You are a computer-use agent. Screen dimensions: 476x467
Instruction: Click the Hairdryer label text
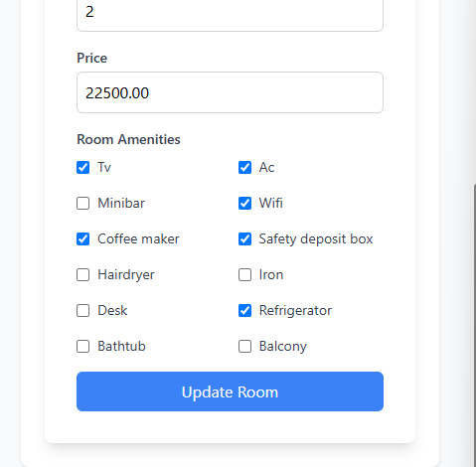point(126,275)
